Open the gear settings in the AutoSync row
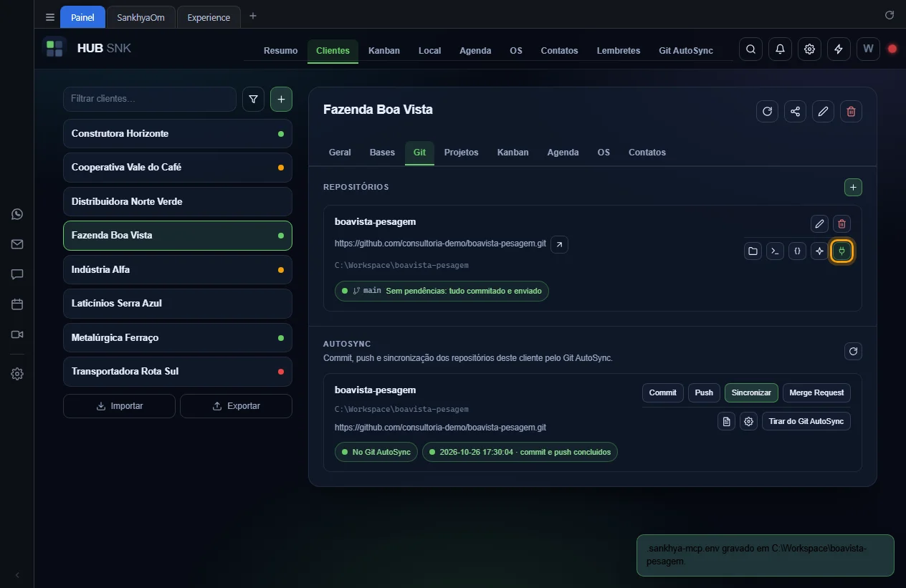 749,421
